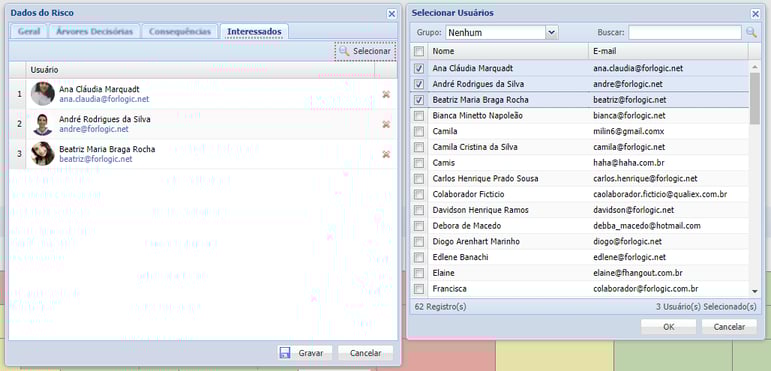Cancel the Dados do Risco dialog

pyautogui.click(x=366, y=353)
